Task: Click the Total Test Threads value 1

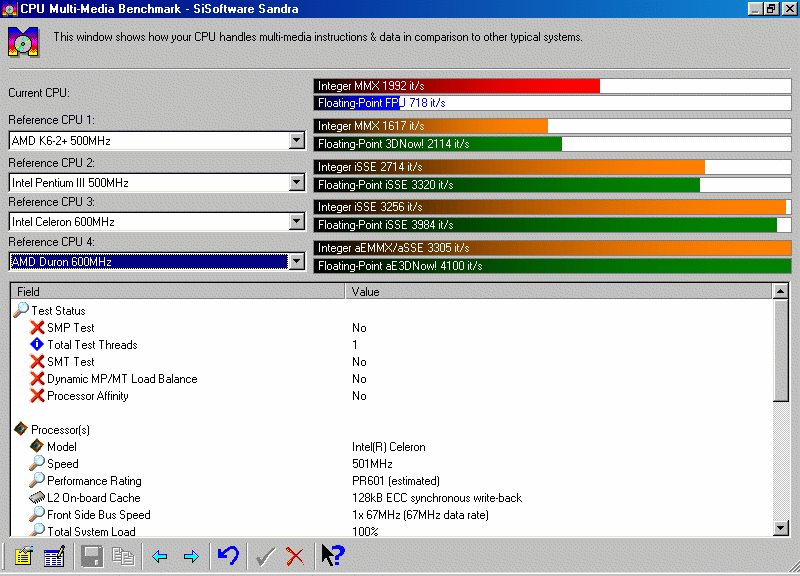Action: pyautogui.click(x=355, y=345)
